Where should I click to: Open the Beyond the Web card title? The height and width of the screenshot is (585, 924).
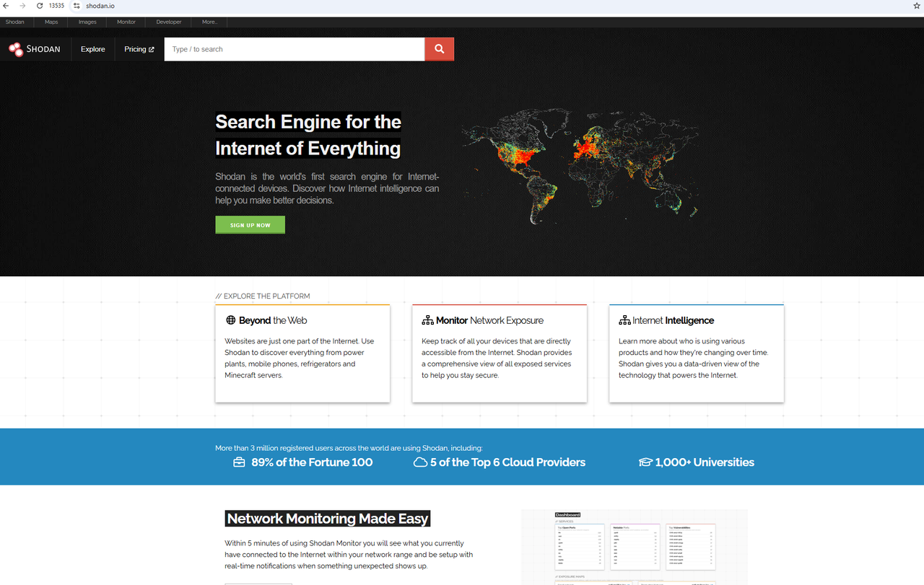pos(273,320)
